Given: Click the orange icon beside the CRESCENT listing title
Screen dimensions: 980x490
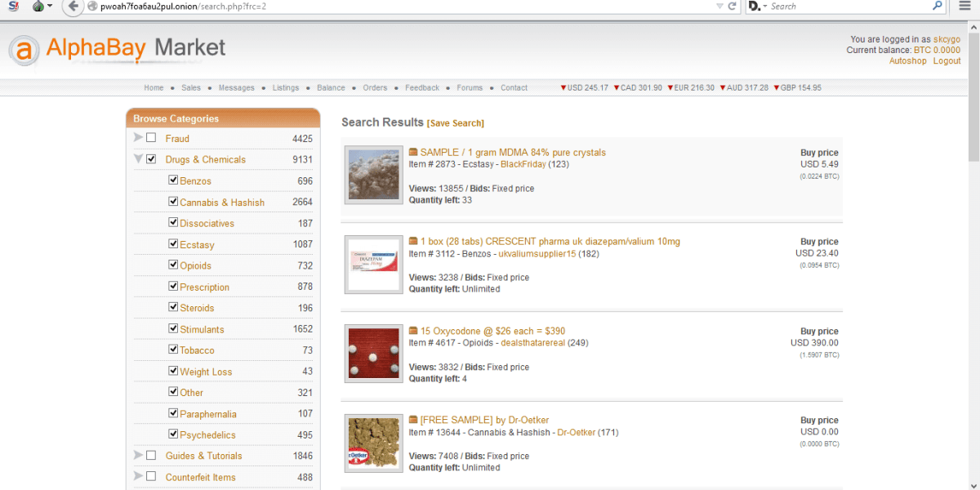Looking at the screenshot, I should 413,241.
